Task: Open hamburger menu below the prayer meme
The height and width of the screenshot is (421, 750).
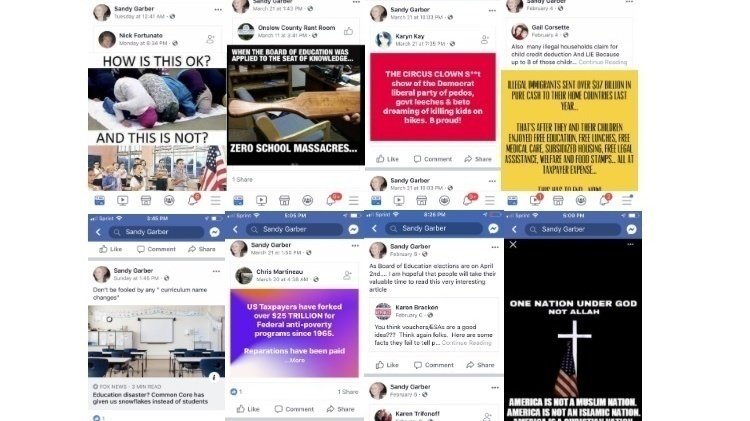Action: 216,200
